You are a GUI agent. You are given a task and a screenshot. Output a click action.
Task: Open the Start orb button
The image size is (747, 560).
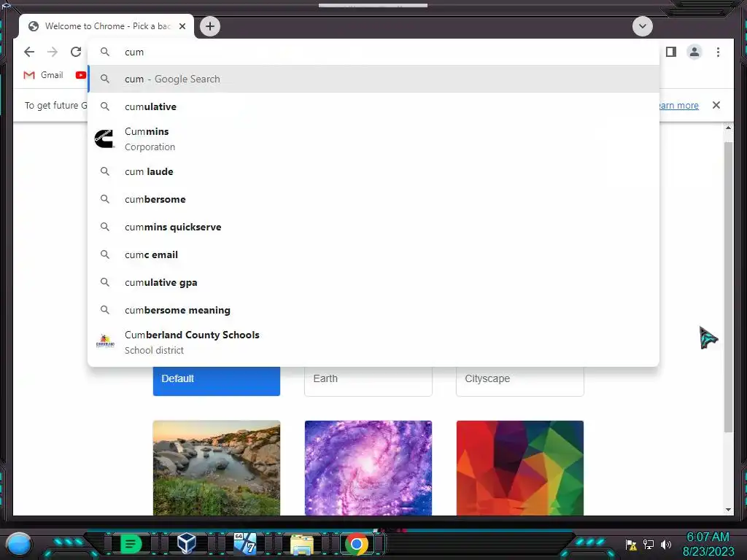[x=20, y=544]
